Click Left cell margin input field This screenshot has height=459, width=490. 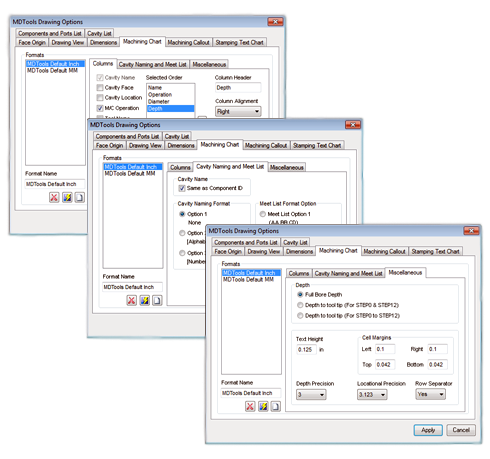tap(385, 349)
